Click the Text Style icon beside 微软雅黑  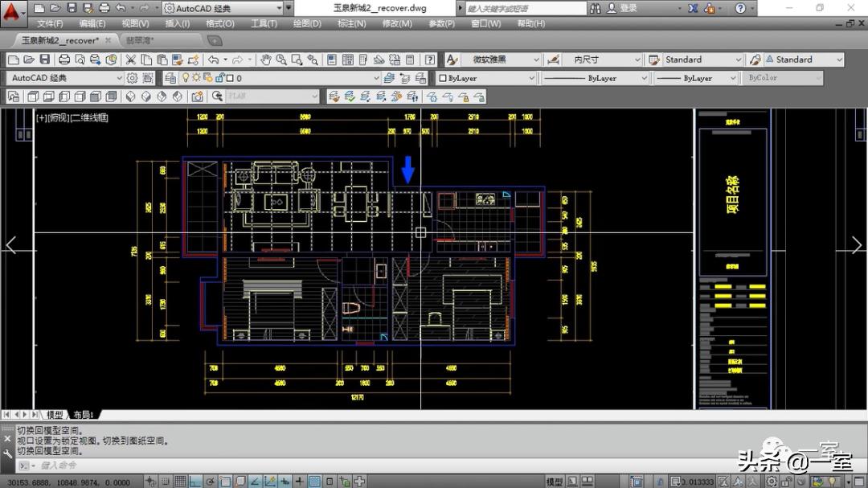pyautogui.click(x=452, y=59)
